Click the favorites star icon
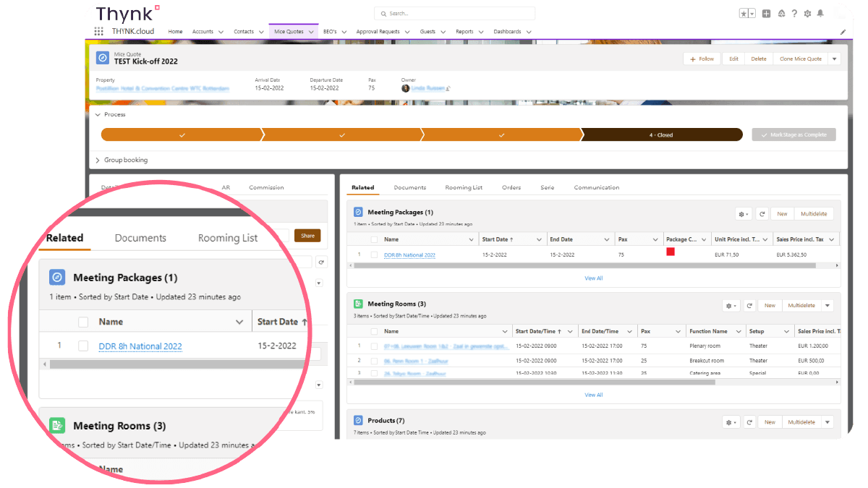The height and width of the screenshot is (488, 868). pos(744,14)
